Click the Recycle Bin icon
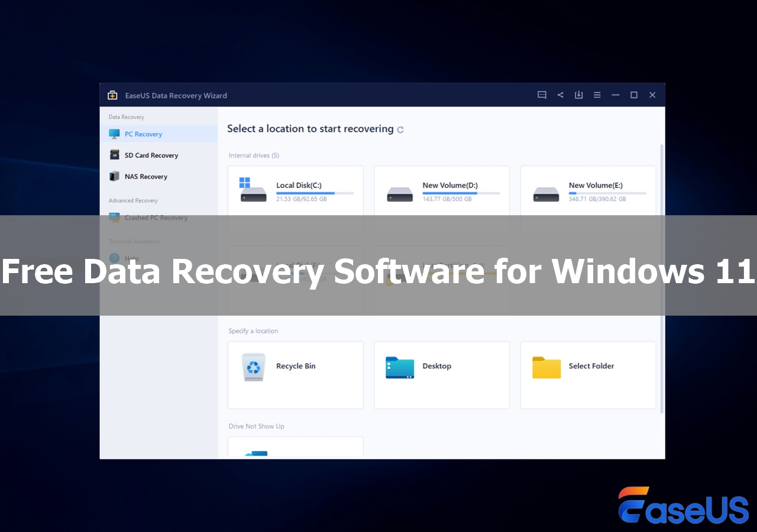Screen dimensions: 757x532 pos(254,367)
